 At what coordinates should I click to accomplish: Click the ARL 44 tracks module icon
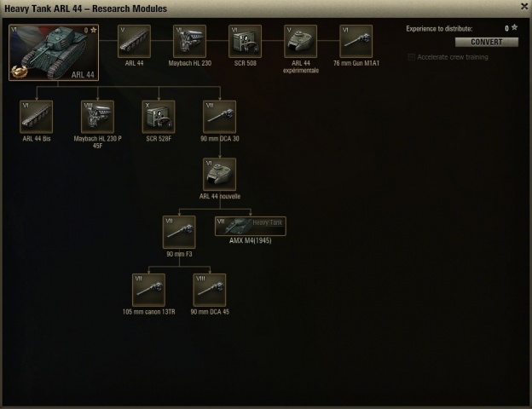[x=135, y=41]
